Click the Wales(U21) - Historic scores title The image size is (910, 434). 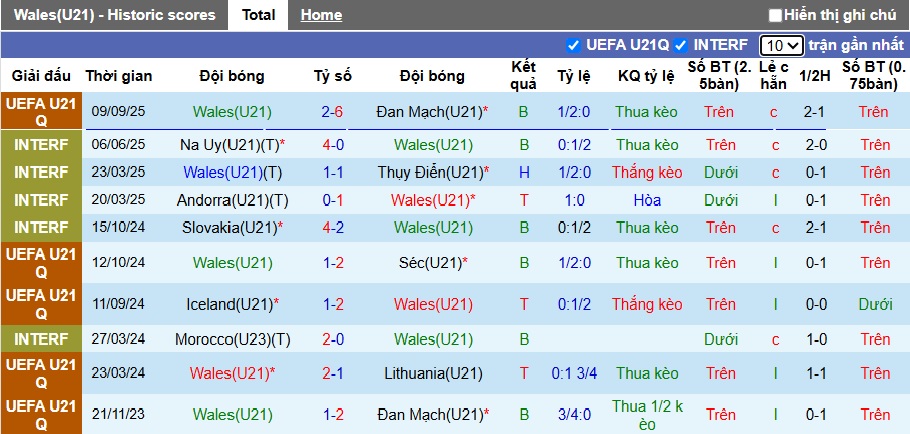tap(109, 15)
